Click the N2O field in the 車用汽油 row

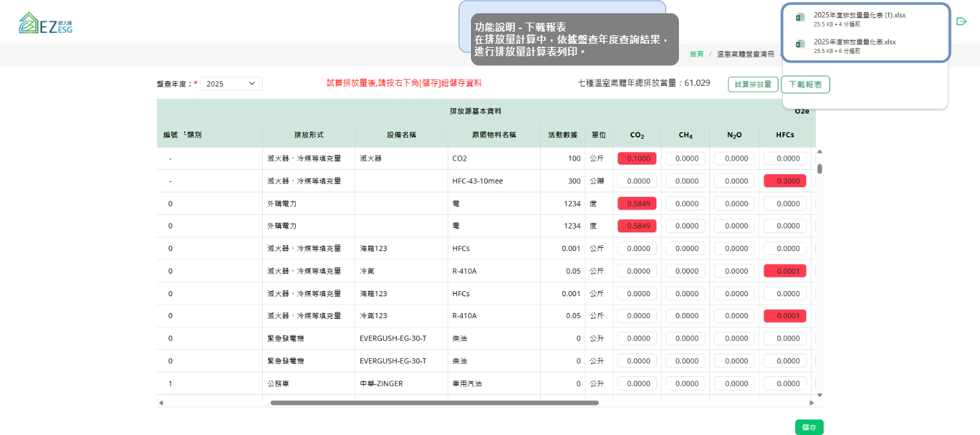tap(735, 384)
